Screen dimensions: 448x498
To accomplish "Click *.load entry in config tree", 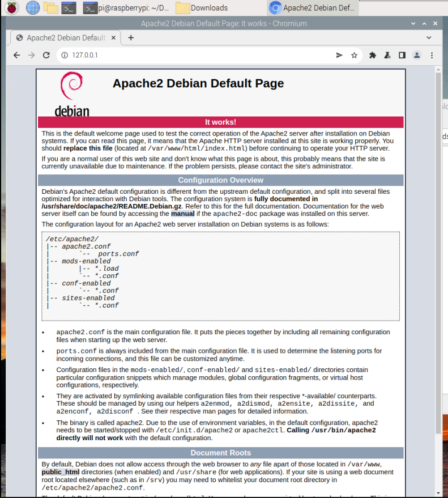I will pos(106,269).
